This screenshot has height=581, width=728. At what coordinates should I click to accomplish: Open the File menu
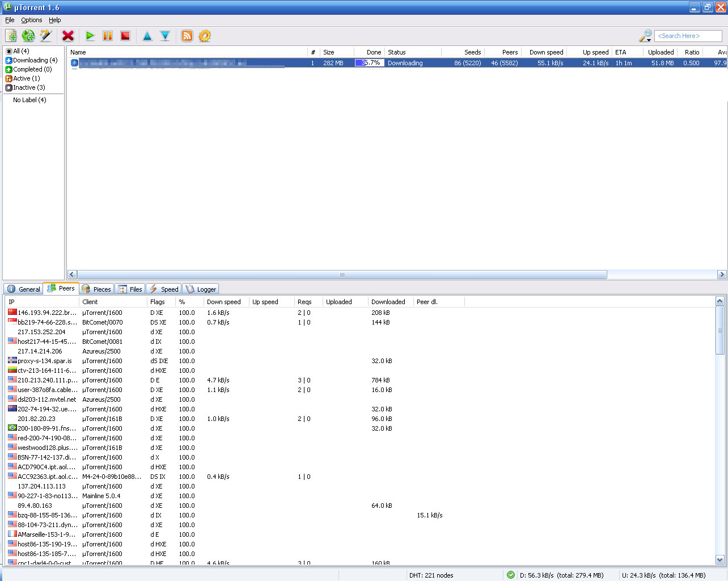pos(10,20)
